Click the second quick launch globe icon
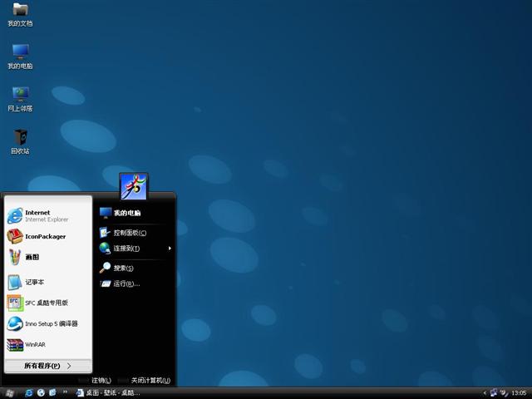Image resolution: width=532 pixels, height=399 pixels. 41,393
